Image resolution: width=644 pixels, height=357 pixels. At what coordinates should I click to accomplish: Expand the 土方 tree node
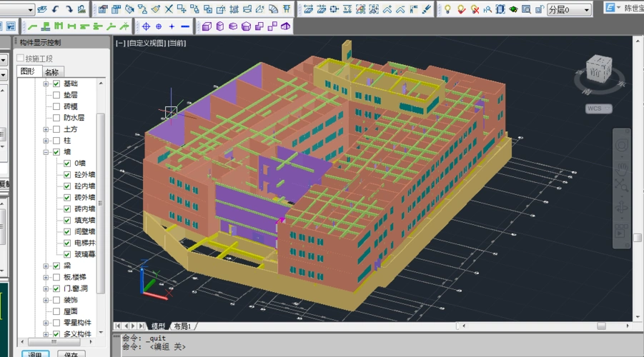pos(46,129)
